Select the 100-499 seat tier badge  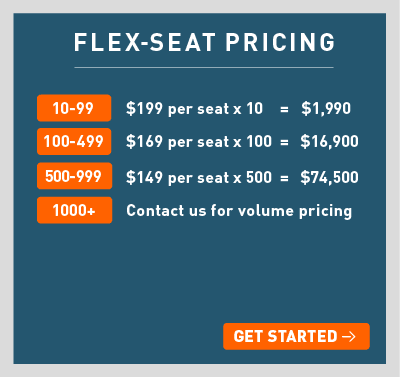74,141
